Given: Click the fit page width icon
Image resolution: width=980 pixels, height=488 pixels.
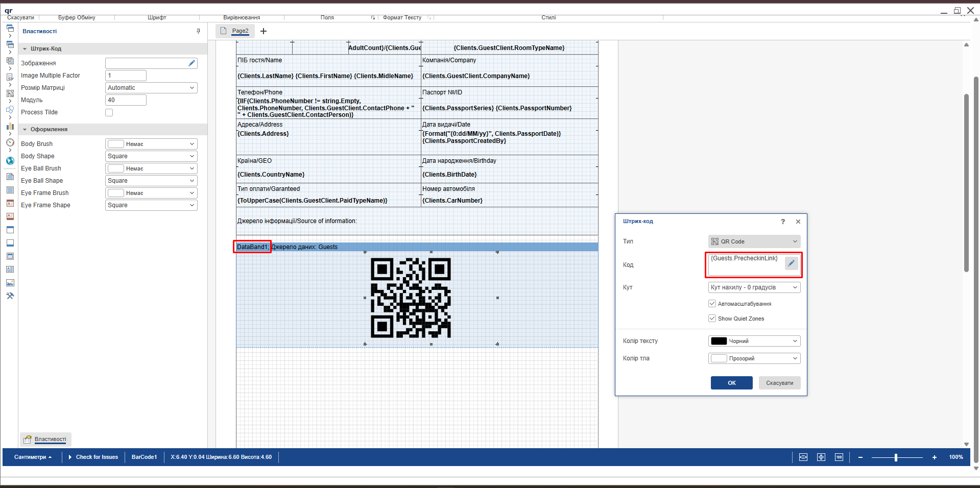Looking at the screenshot, I should (803, 457).
